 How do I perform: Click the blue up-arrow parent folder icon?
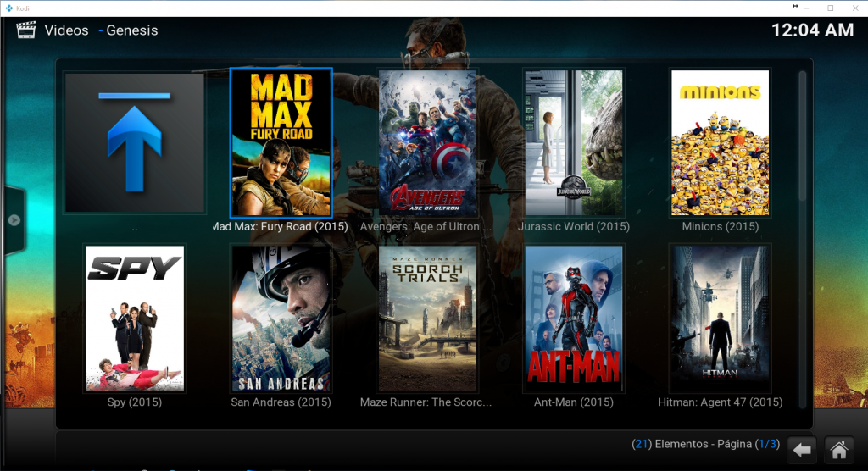(x=134, y=142)
